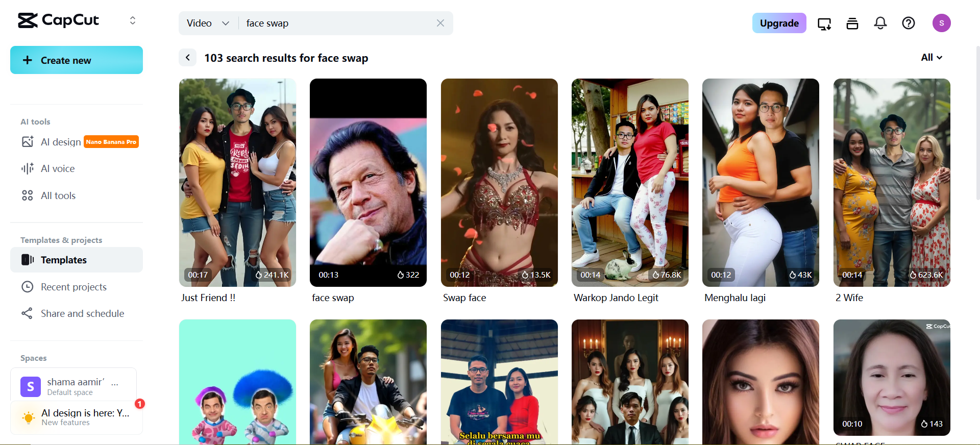The image size is (980, 445).
Task: Click the Upgrade button
Action: point(779,23)
